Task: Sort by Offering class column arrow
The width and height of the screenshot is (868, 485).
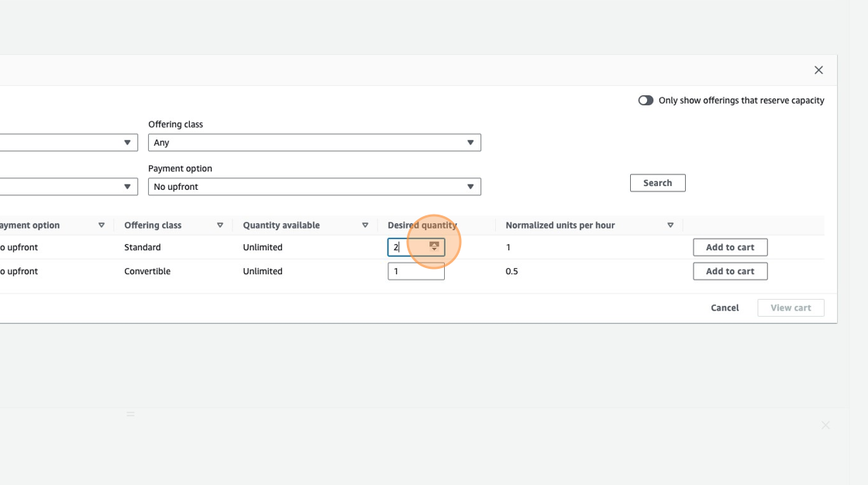Action: tap(220, 225)
